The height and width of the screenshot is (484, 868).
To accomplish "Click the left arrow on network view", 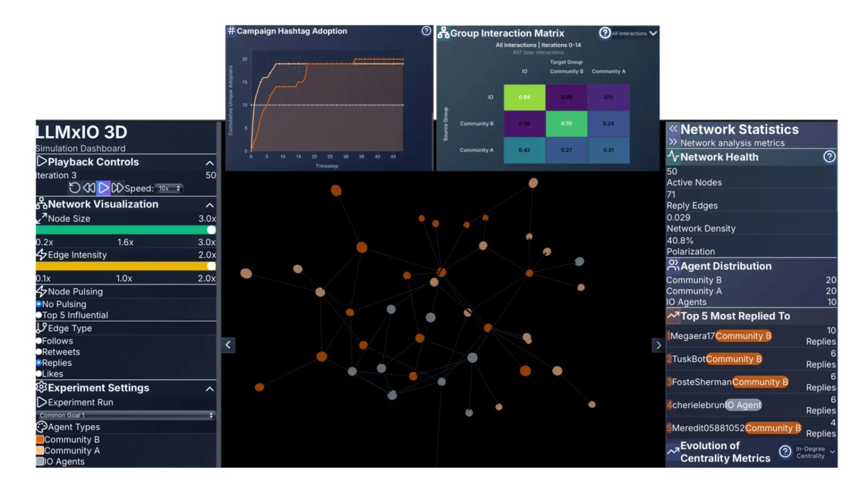I will pos(228,345).
